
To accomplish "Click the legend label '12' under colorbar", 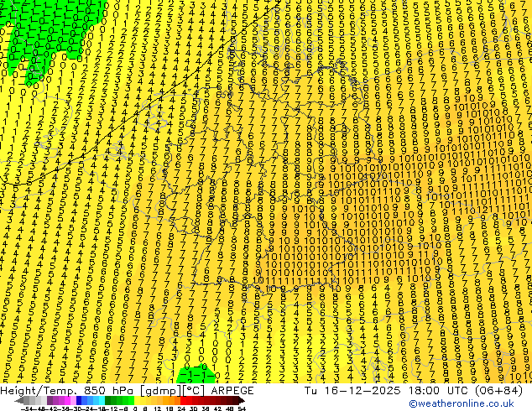I will click(x=158, y=409).
